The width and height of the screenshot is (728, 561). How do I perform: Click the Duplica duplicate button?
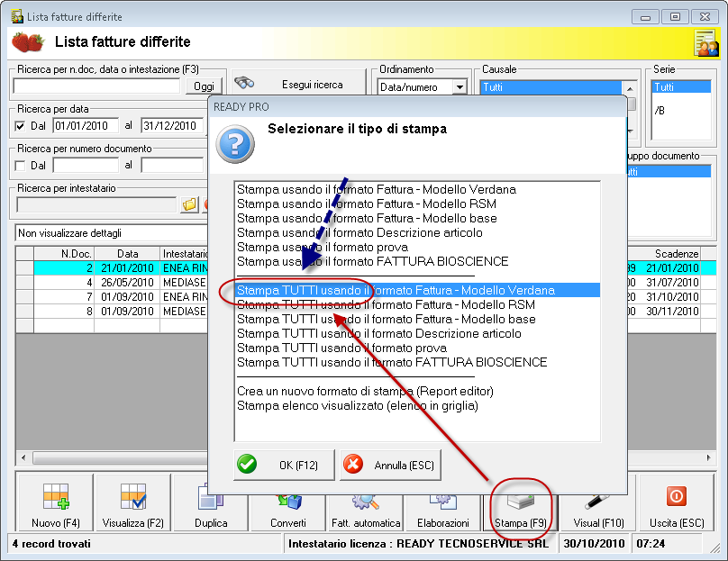(x=210, y=509)
